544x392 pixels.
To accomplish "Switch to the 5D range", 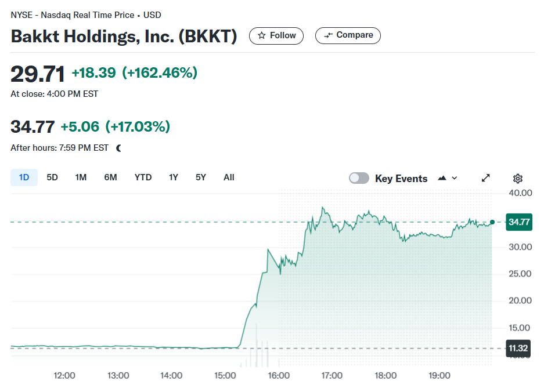I will pos(52,177).
